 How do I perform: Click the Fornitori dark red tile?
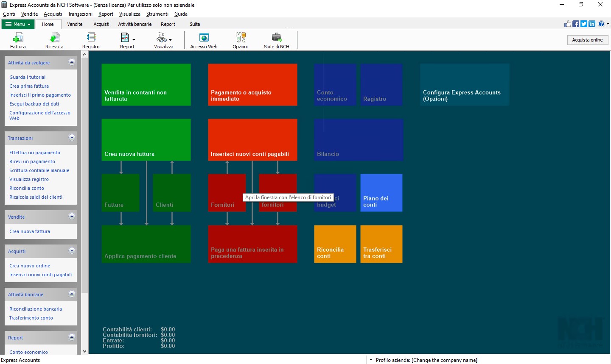tap(227, 193)
